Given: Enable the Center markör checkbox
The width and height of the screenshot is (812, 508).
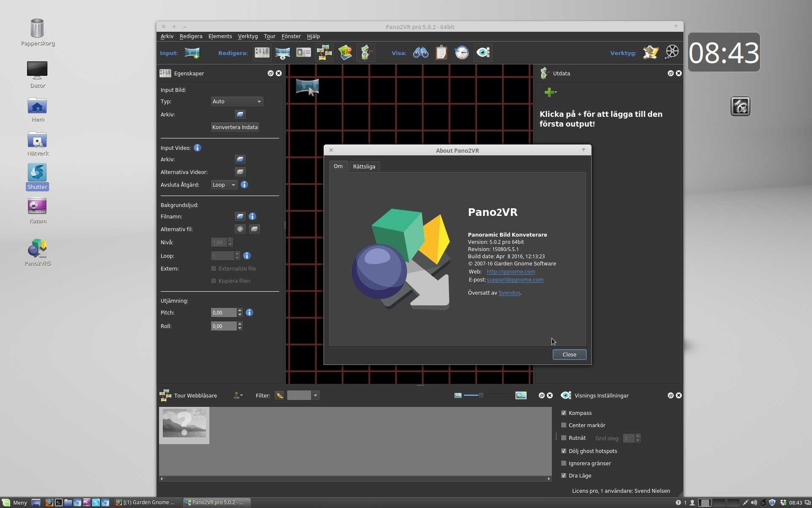Looking at the screenshot, I should pyautogui.click(x=564, y=425).
